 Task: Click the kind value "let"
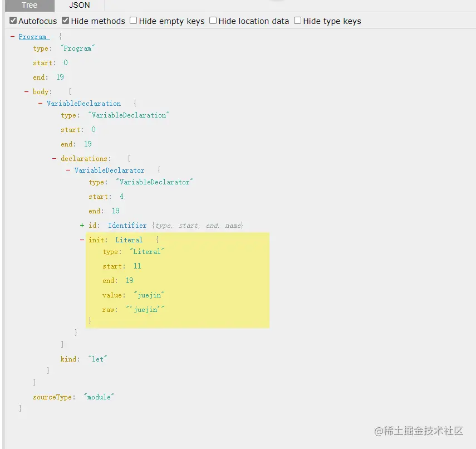[98, 359]
